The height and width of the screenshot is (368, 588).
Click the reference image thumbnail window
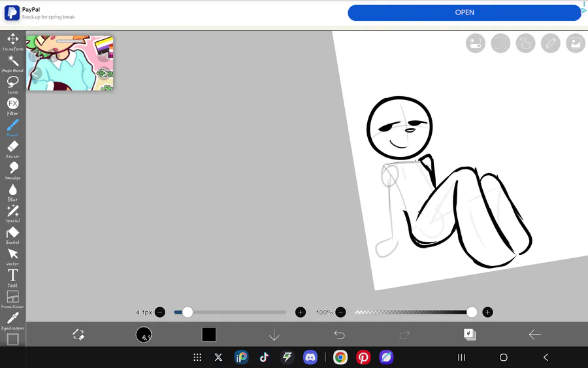point(70,63)
